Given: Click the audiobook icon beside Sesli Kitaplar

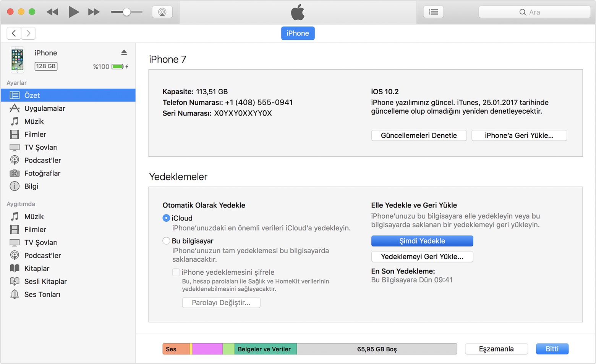Looking at the screenshot, I should point(15,281).
